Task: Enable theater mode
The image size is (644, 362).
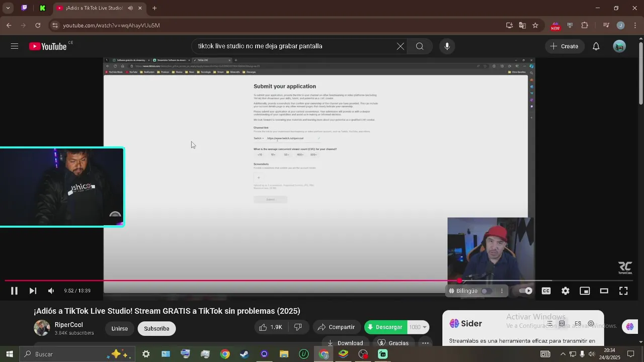Action: [604, 291]
